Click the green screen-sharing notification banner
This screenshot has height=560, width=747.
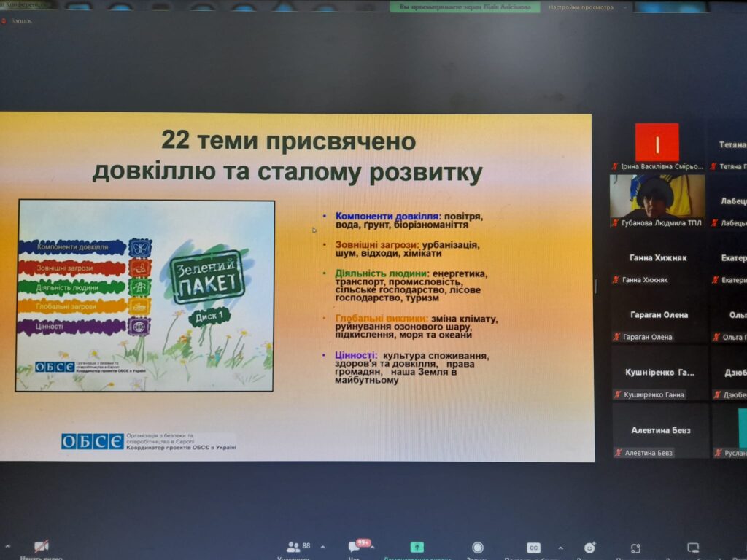[x=469, y=7]
